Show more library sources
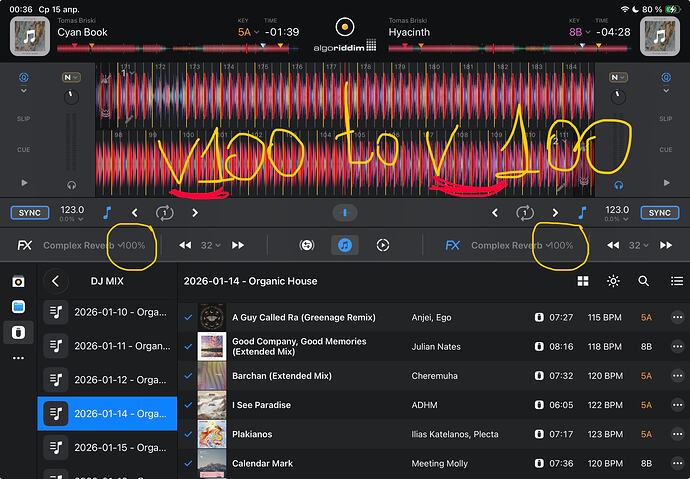 click(x=18, y=358)
